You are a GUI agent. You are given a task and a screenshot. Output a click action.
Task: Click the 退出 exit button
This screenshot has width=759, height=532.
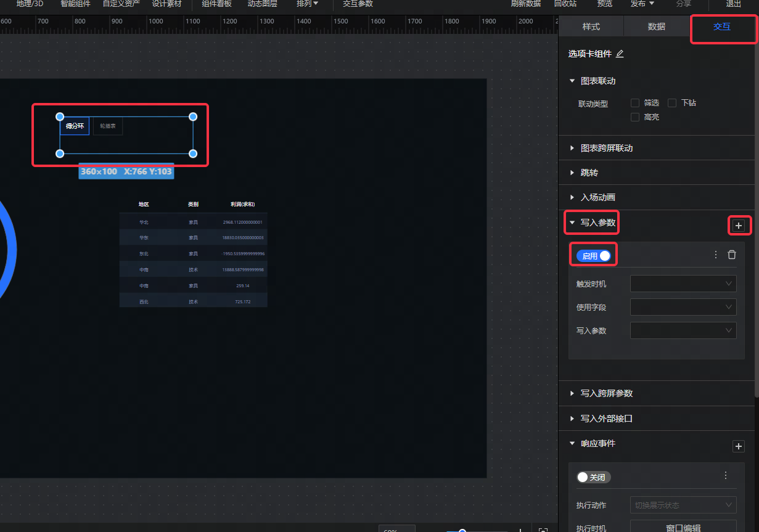pos(734,4)
